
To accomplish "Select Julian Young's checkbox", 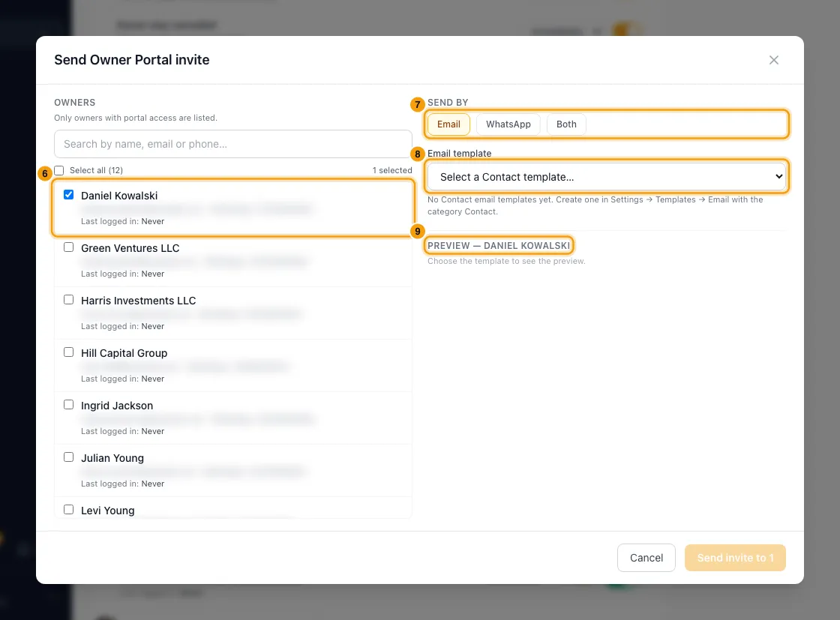I will [x=68, y=457].
